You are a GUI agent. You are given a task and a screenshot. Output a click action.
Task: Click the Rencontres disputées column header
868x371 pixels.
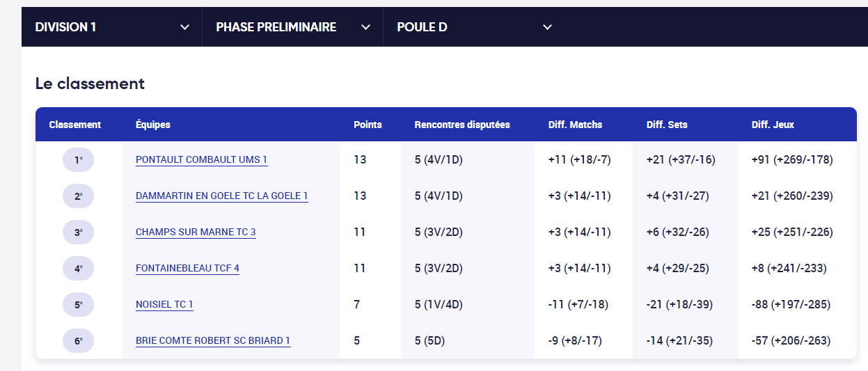pyautogui.click(x=462, y=125)
